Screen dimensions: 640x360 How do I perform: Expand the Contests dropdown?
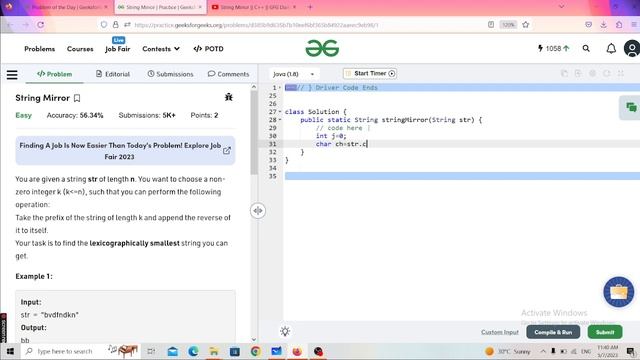coord(161,49)
